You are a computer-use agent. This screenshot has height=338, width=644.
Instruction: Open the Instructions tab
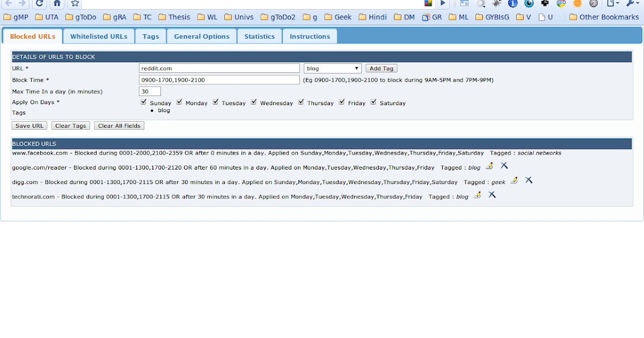[310, 36]
